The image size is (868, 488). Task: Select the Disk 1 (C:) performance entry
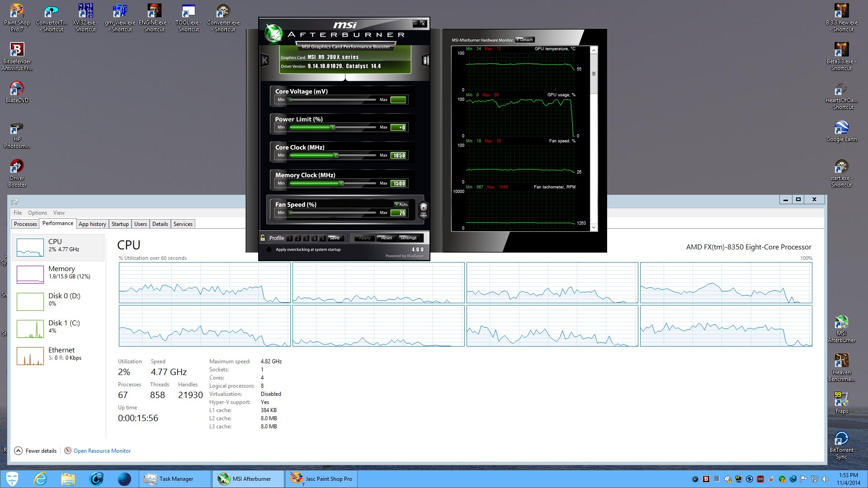(x=59, y=328)
